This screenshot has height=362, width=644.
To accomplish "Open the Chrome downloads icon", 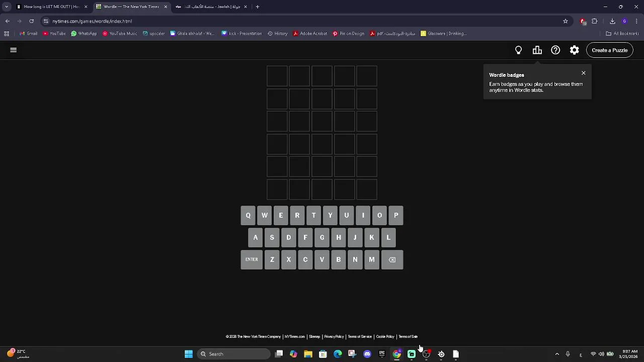I will (x=612, y=21).
